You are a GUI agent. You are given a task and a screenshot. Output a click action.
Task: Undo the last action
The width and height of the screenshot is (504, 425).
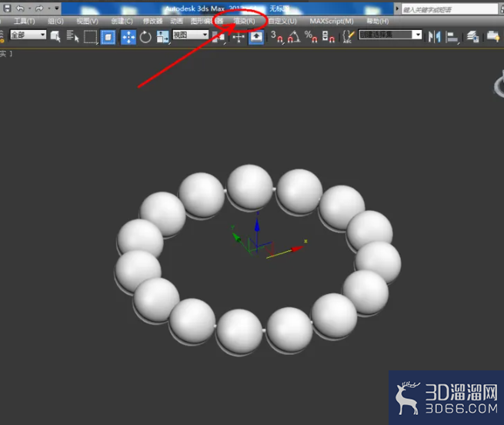point(20,8)
